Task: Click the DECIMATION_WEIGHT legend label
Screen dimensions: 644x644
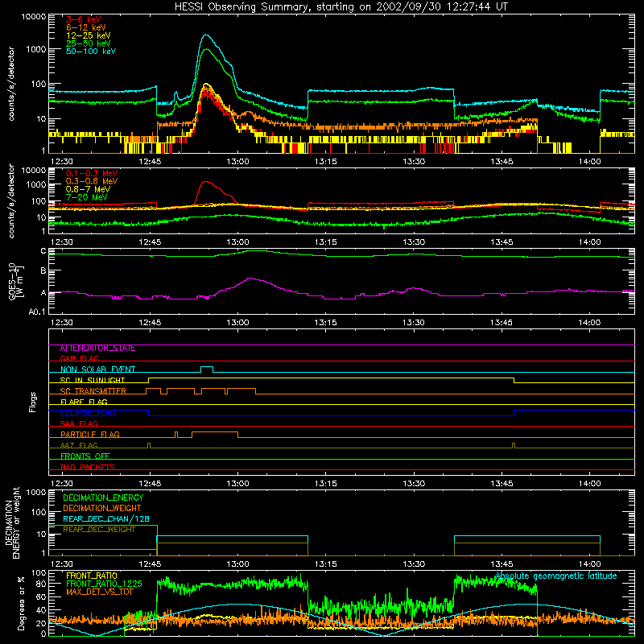Action: click(x=102, y=509)
